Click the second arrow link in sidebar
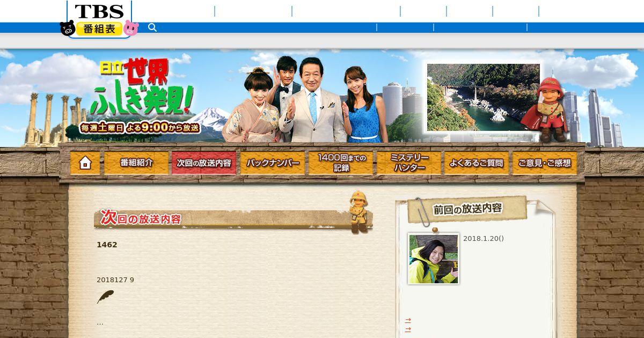The image size is (644, 338). click(408, 329)
